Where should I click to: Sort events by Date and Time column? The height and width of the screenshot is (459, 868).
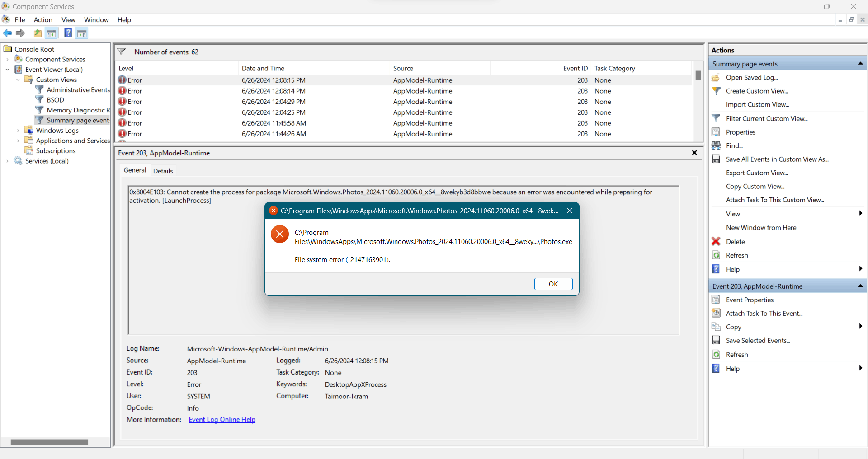[x=314, y=68]
